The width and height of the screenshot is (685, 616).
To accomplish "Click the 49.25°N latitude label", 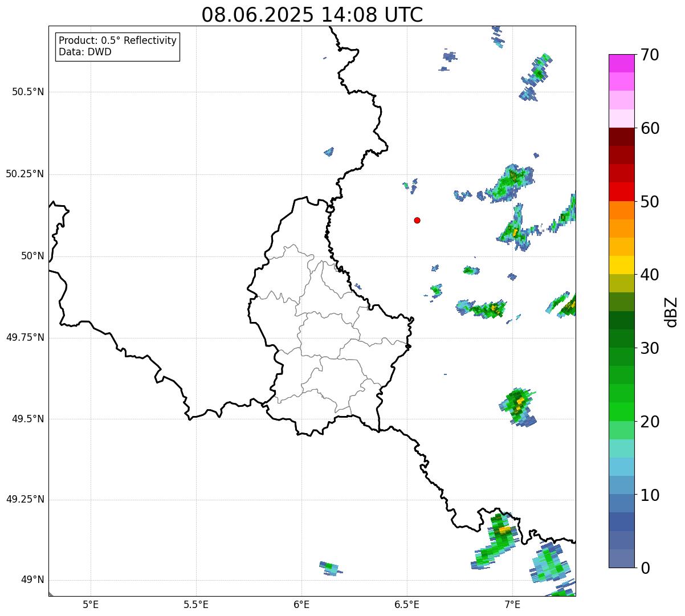I will [25, 499].
